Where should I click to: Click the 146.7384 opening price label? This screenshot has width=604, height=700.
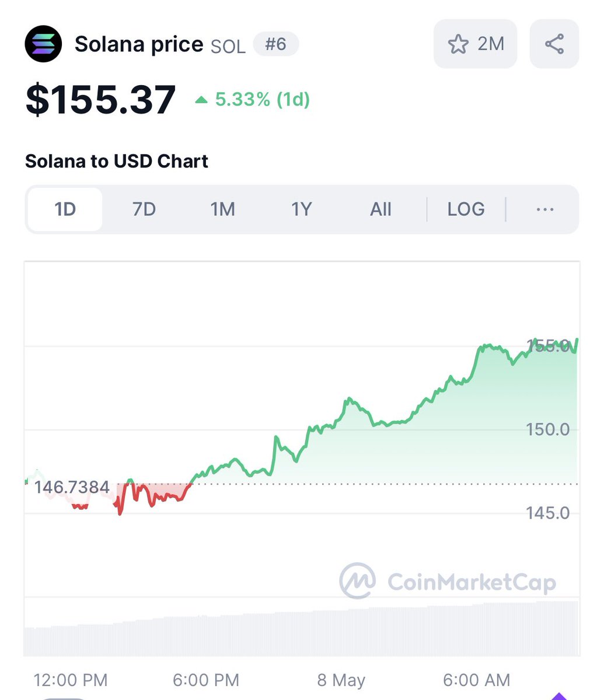(72, 487)
